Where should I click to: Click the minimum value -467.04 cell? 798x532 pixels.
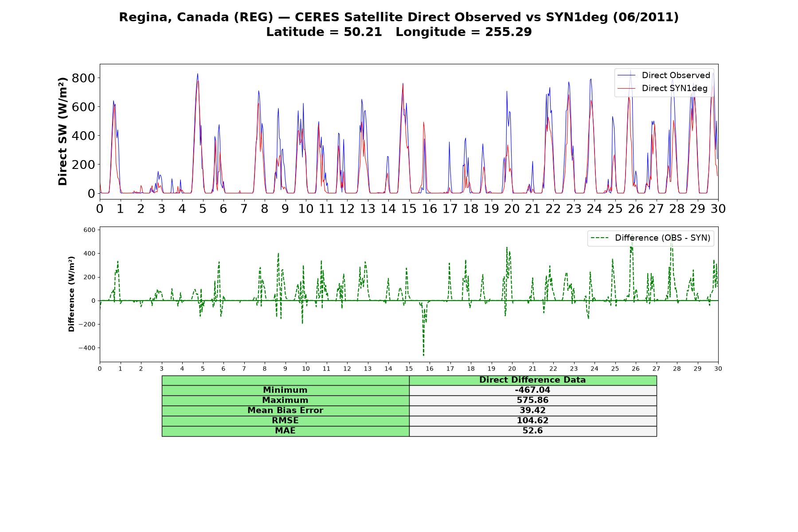(533, 390)
